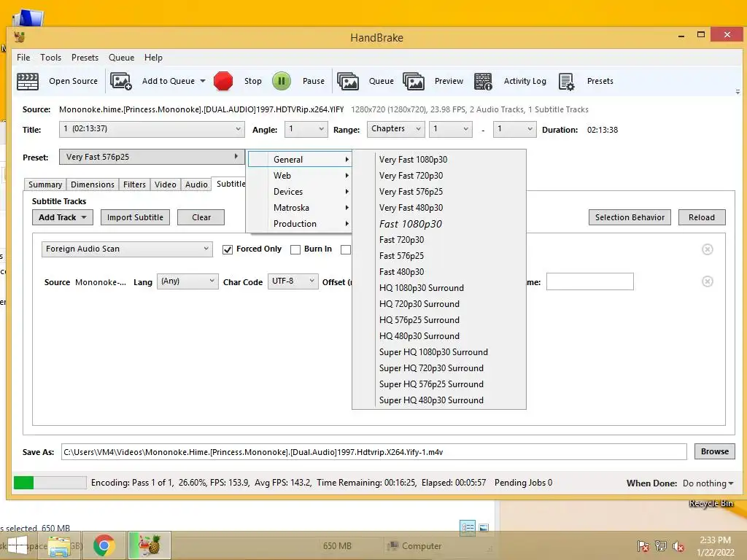The image size is (747, 560).
Task: Open the Help menu
Action: point(153,58)
